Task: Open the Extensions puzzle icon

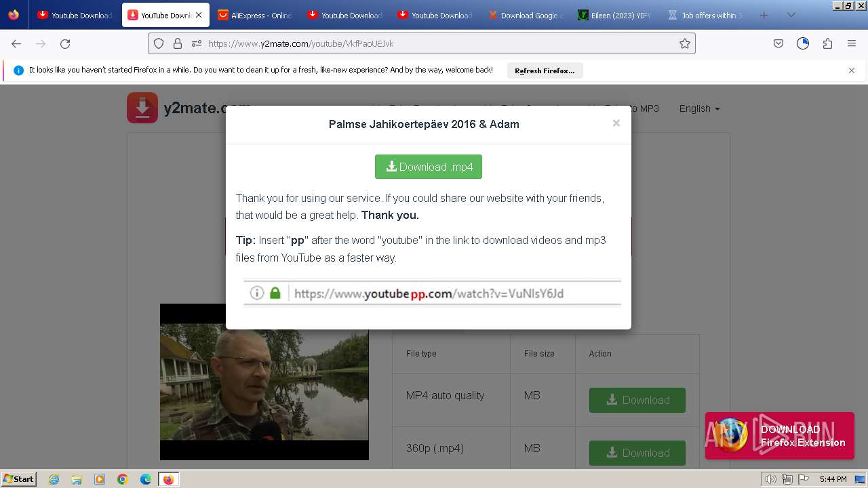Action: [x=827, y=43]
